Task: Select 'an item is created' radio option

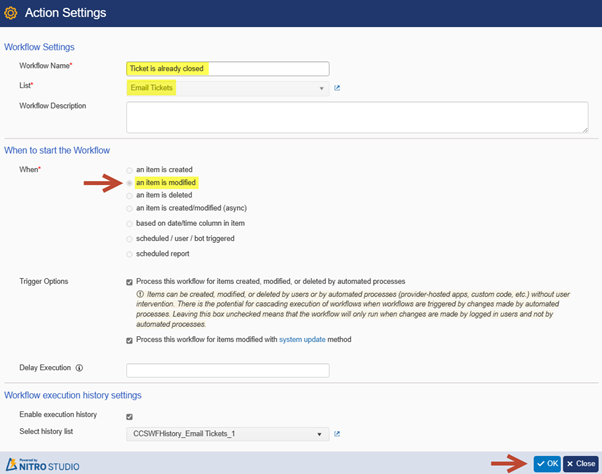Action: [x=129, y=170]
